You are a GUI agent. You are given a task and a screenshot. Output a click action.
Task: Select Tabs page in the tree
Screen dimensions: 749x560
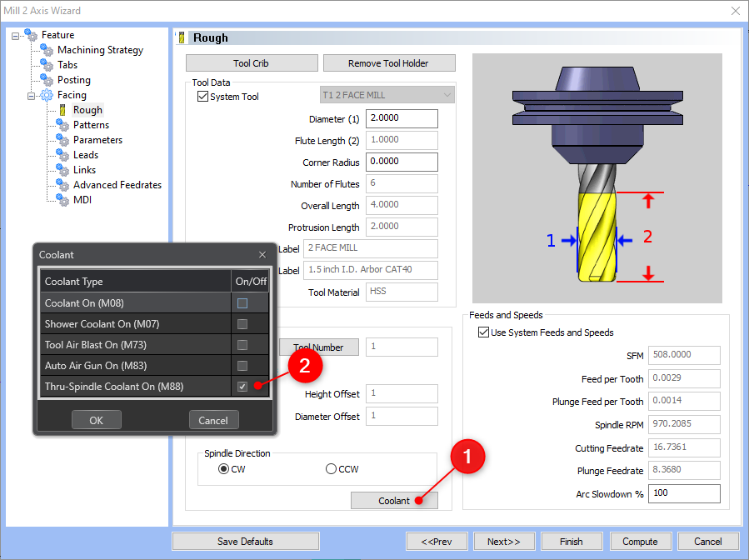(67, 65)
